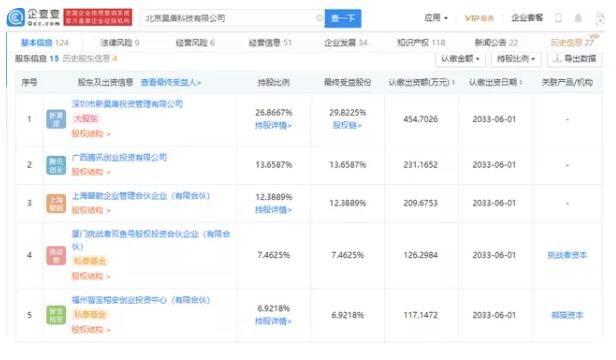Click the green logo badge in row 5
Viewport: 616px width, 360px height.
pyautogui.click(x=56, y=315)
